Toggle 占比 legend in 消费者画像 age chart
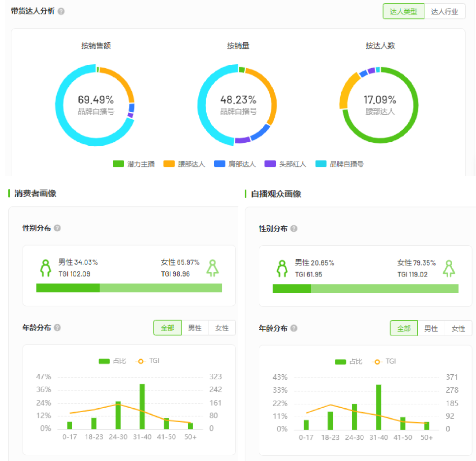The height and width of the screenshot is (461, 476). pos(112,361)
